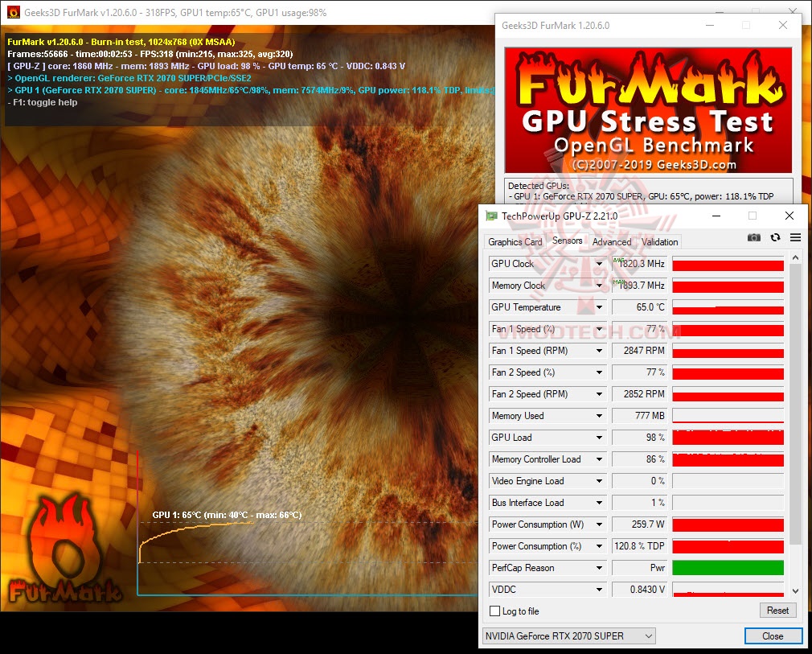
Task: Click the FurMark GPU Stress Test banner
Action: coord(648,110)
